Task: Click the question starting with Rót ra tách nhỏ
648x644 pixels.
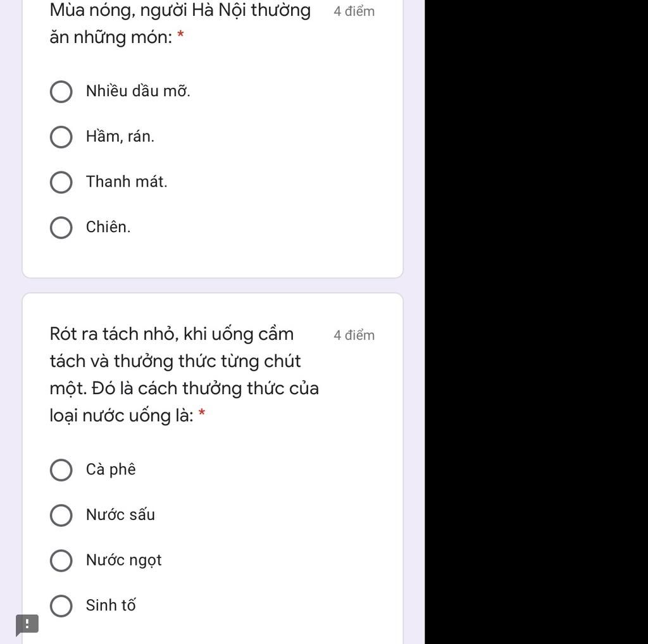Action: pos(184,375)
